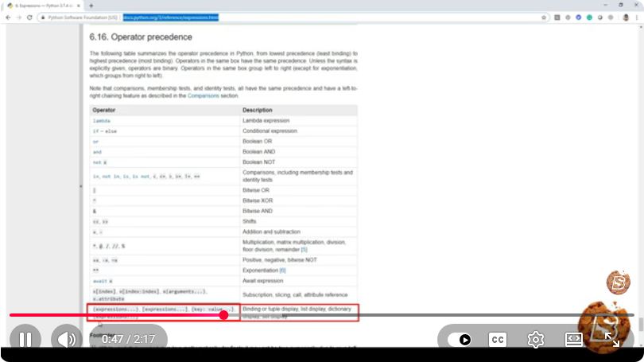The image size is (644, 362).
Task: Follow footnote link [6] after Exponentiation
Action: (282, 271)
